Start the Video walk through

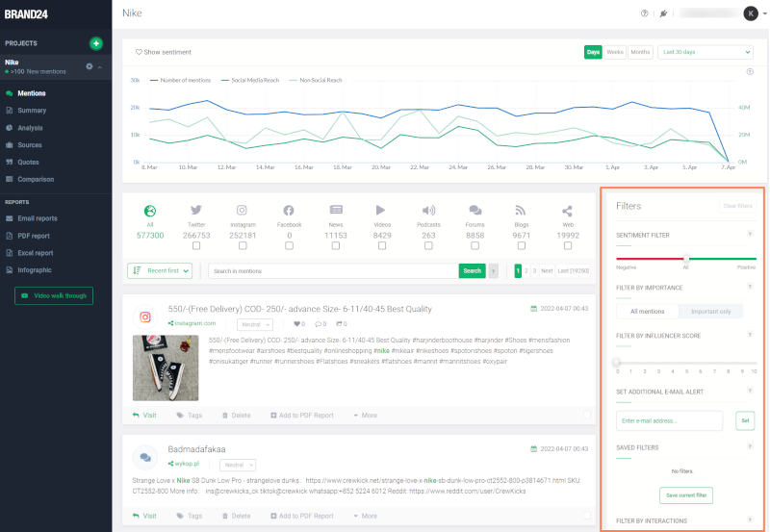coord(54,295)
